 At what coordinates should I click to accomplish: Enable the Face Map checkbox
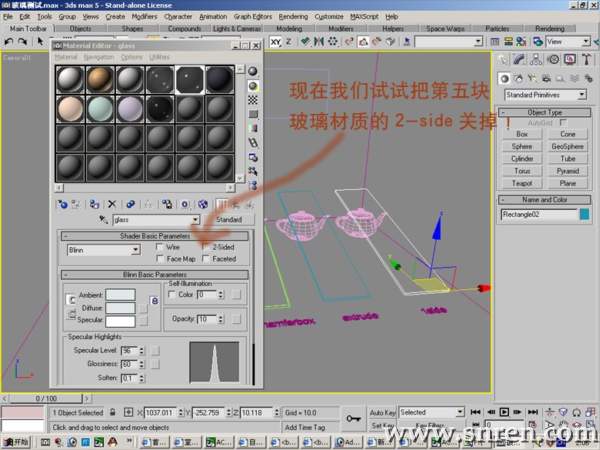(x=160, y=259)
